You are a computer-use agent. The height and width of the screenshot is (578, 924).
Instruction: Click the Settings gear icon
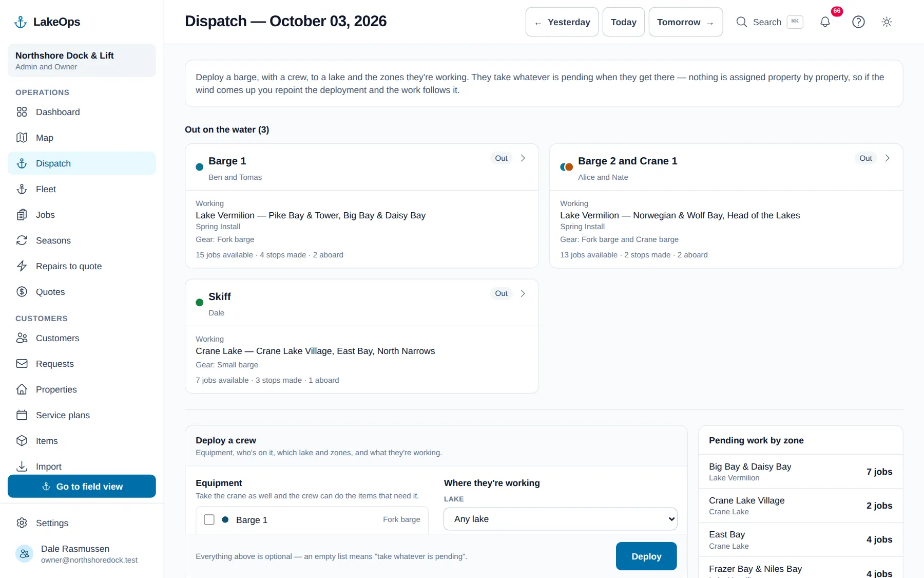pos(22,523)
